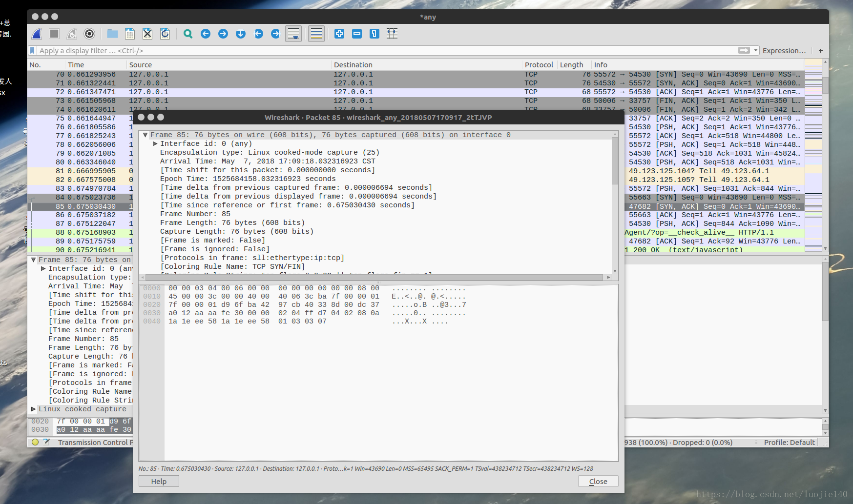Expand Interface id in packet dialog
Screen dimensions: 853x504
click(155, 143)
